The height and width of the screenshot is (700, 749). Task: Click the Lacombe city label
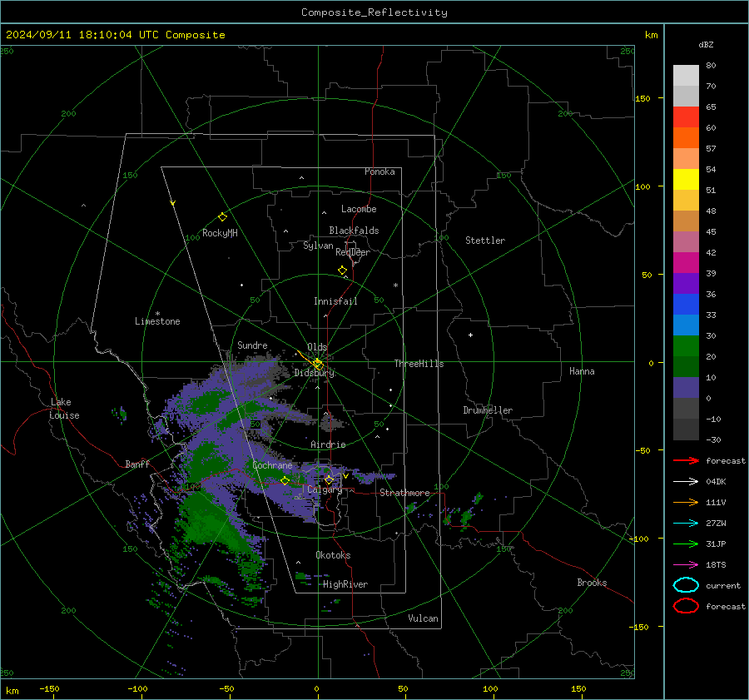359,209
